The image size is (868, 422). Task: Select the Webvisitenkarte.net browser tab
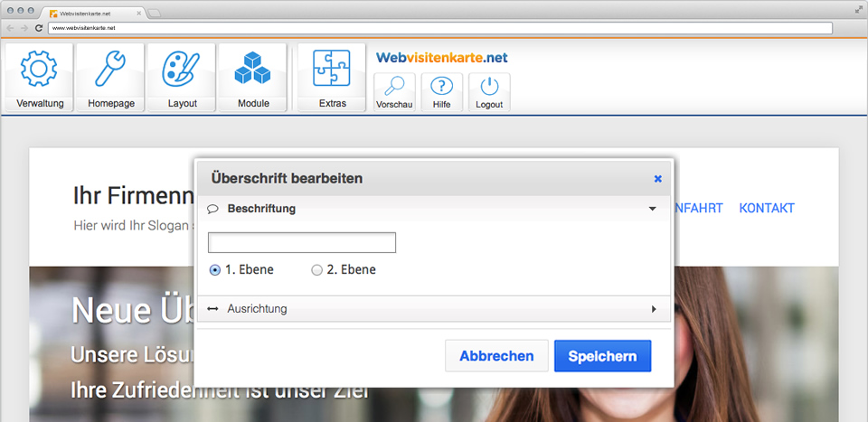coord(94,13)
